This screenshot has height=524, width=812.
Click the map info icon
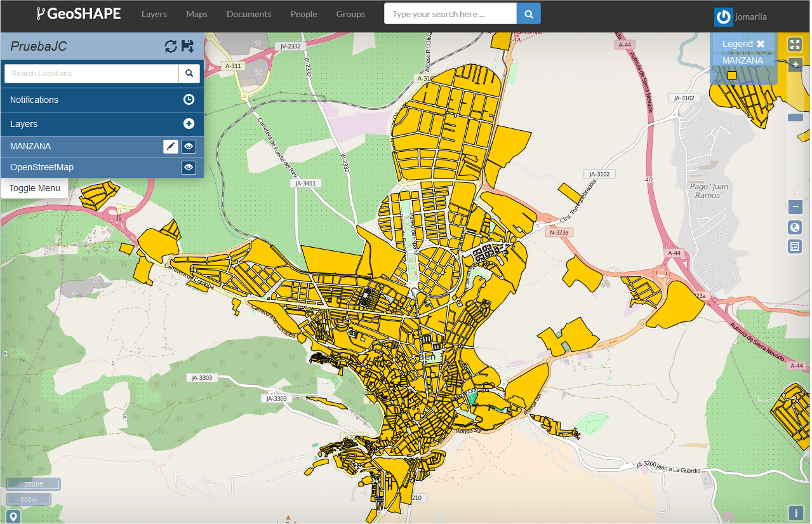click(x=795, y=513)
